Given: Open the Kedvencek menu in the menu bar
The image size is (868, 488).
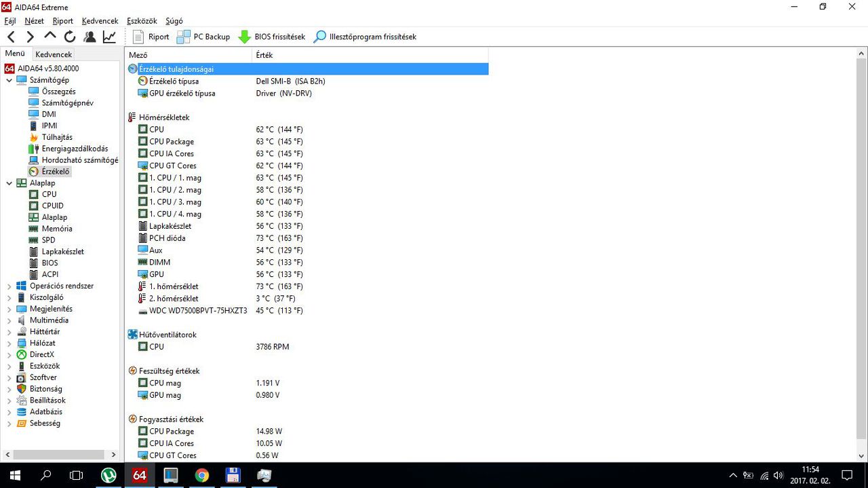Looking at the screenshot, I should coord(100,21).
